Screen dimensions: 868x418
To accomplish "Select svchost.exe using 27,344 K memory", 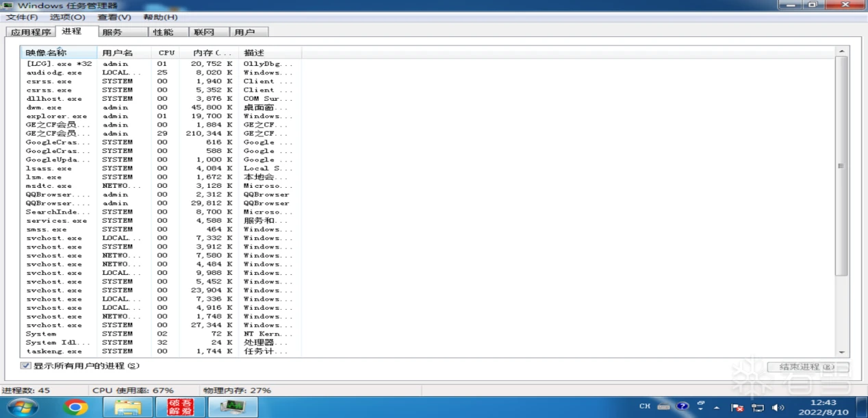I will pos(161,325).
